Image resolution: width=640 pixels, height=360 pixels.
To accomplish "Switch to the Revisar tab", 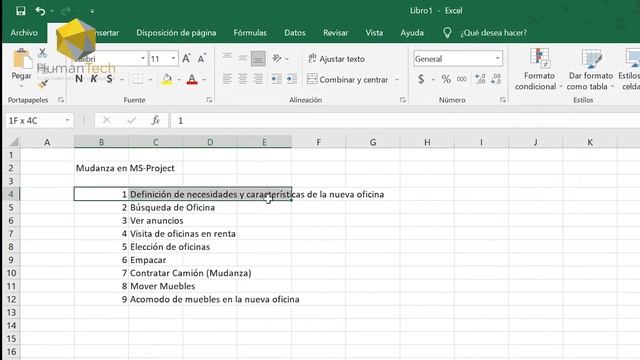I will (x=335, y=33).
